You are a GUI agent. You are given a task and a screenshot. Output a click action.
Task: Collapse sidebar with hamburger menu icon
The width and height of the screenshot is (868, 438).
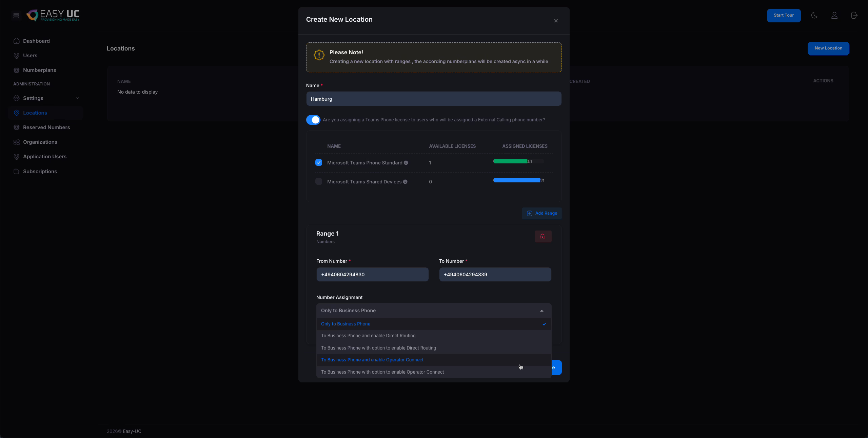(x=16, y=16)
